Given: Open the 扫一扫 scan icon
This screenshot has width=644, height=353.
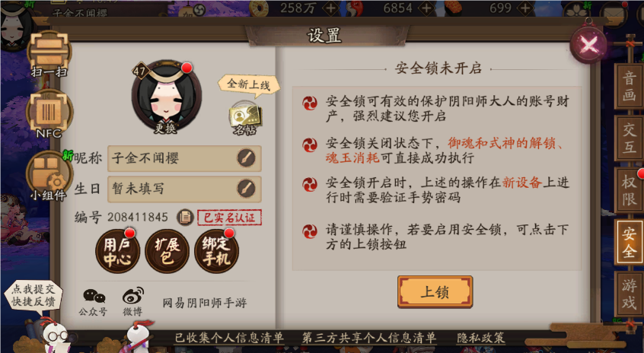Looking at the screenshot, I should click(x=49, y=52).
